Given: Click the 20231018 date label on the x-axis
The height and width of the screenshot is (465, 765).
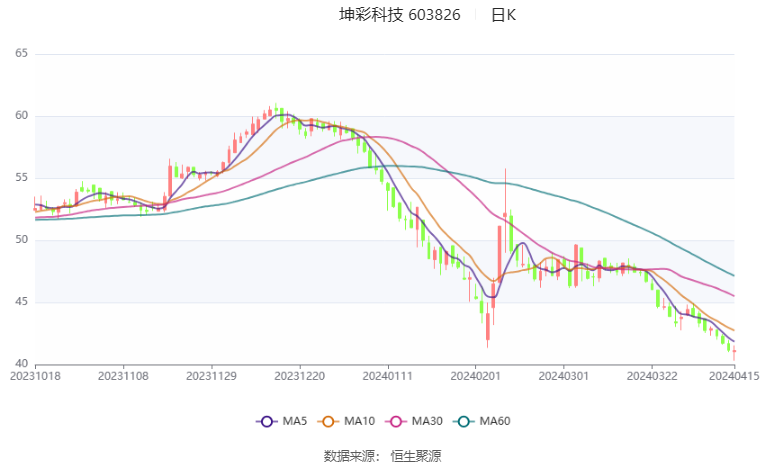Looking at the screenshot, I should tap(35, 376).
